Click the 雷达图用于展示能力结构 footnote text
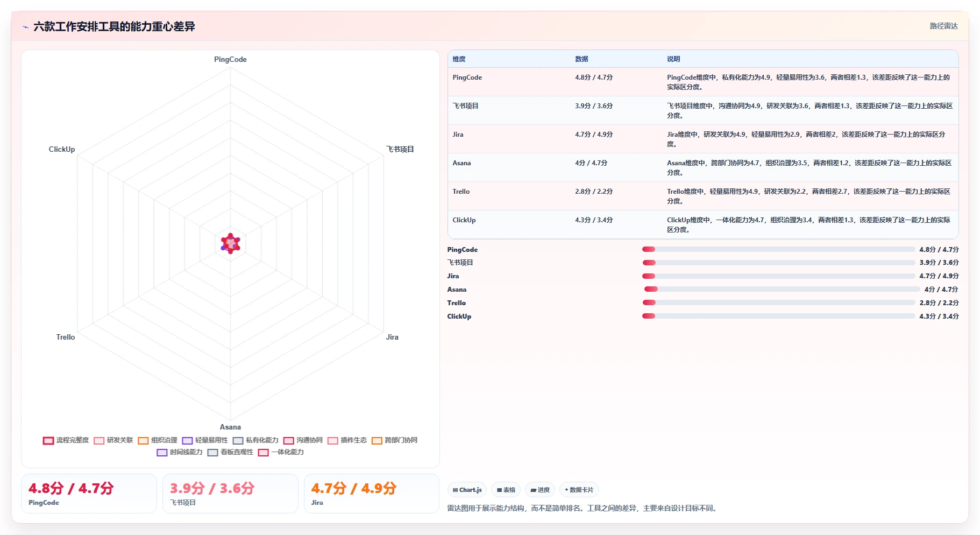Image resolution: width=980 pixels, height=535 pixels. 583,508
